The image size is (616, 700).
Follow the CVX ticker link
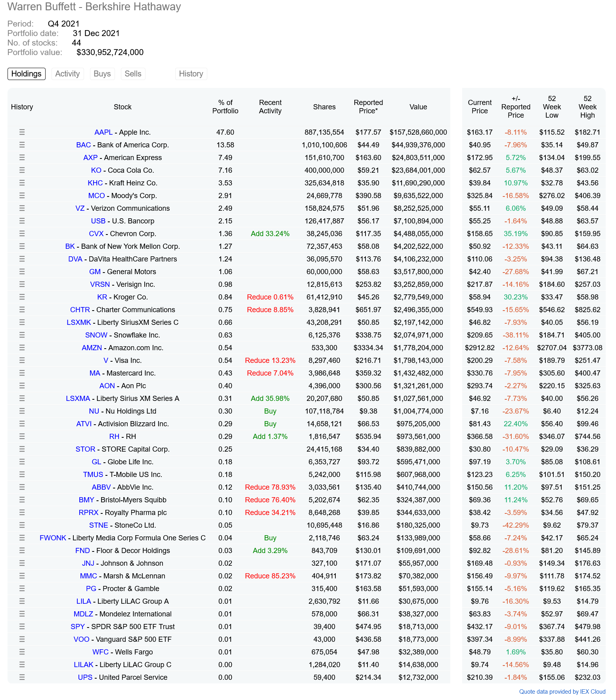[x=96, y=234]
